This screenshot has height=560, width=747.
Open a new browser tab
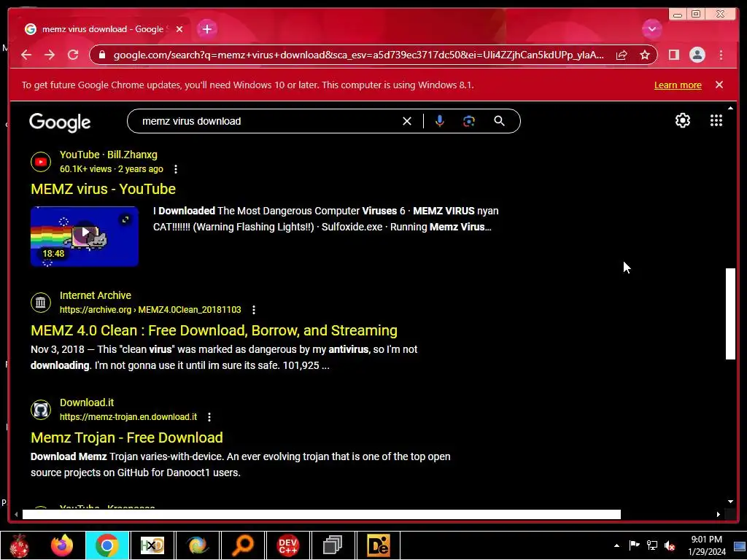coord(206,29)
